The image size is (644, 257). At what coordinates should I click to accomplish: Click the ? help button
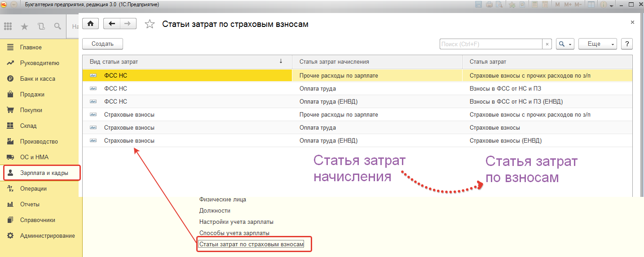[626, 44]
